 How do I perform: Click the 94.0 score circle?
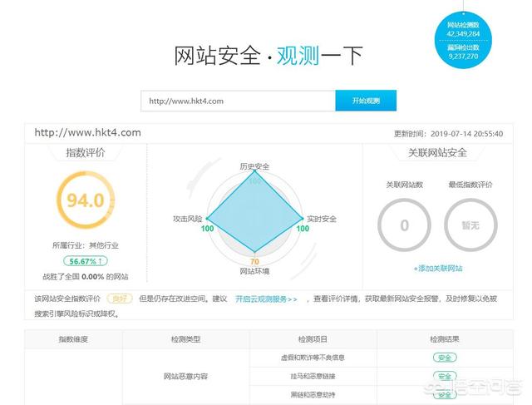point(86,200)
